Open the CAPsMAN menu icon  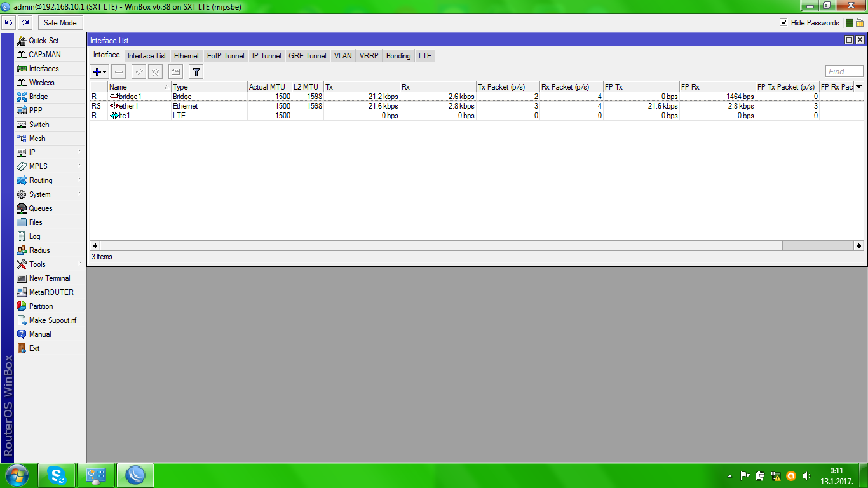click(22, 55)
